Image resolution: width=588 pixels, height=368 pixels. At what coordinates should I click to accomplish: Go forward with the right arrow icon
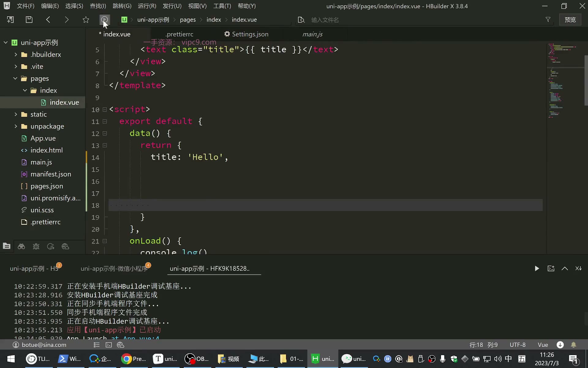click(67, 20)
